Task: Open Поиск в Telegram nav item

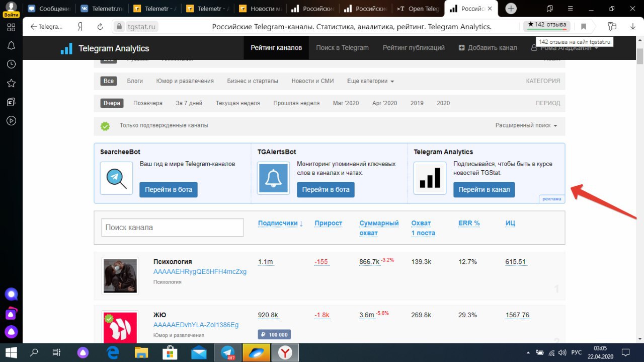Action: (x=342, y=48)
